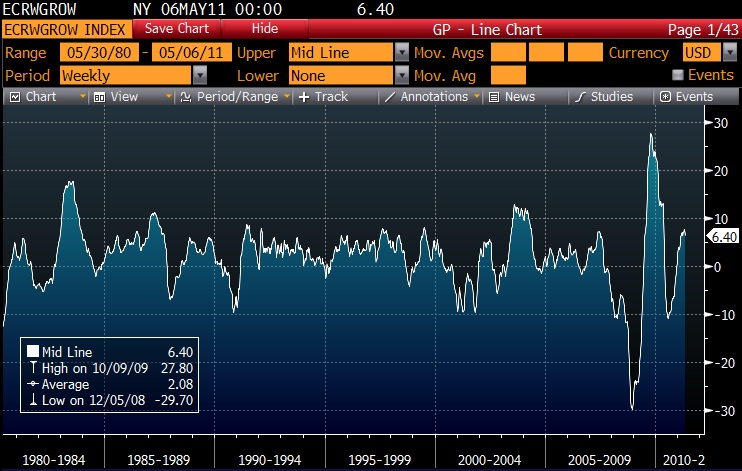This screenshot has width=742, height=471.
Task: Click the Upper Mid Line field
Action: [x=341, y=53]
